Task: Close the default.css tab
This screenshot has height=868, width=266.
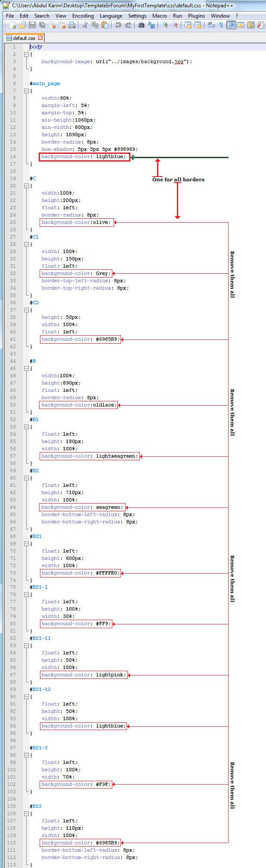Action: tap(40, 38)
